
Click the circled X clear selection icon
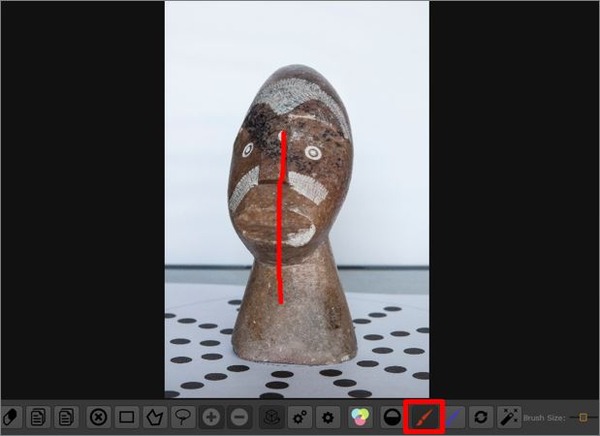[98, 416]
